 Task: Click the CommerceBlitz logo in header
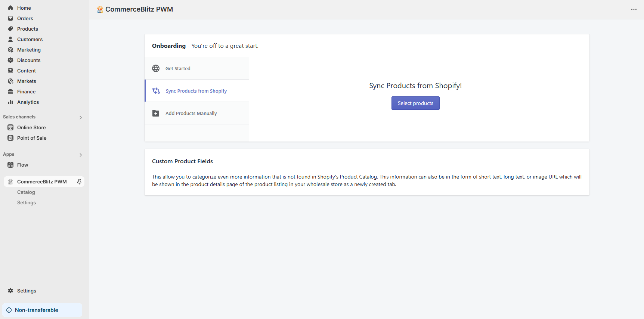click(100, 9)
